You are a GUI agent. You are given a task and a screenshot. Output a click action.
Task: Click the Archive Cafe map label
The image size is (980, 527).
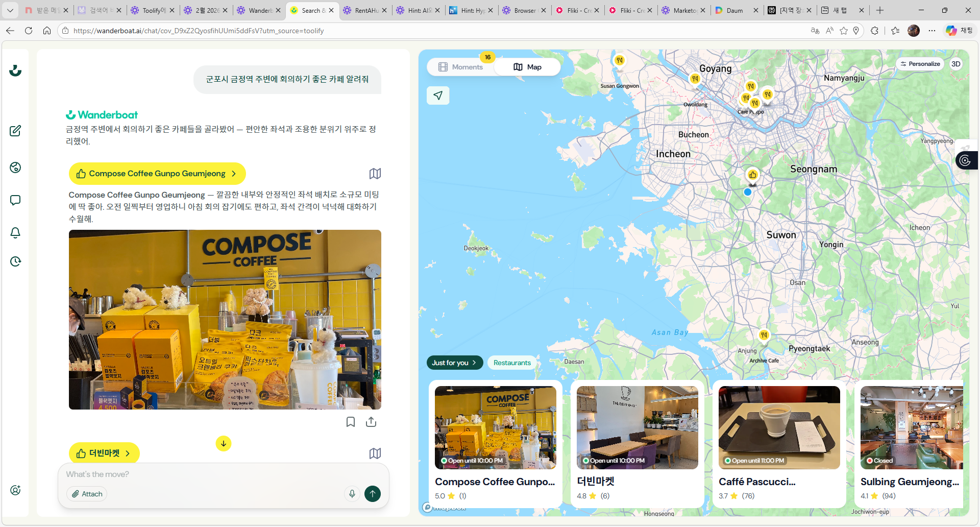point(764,361)
